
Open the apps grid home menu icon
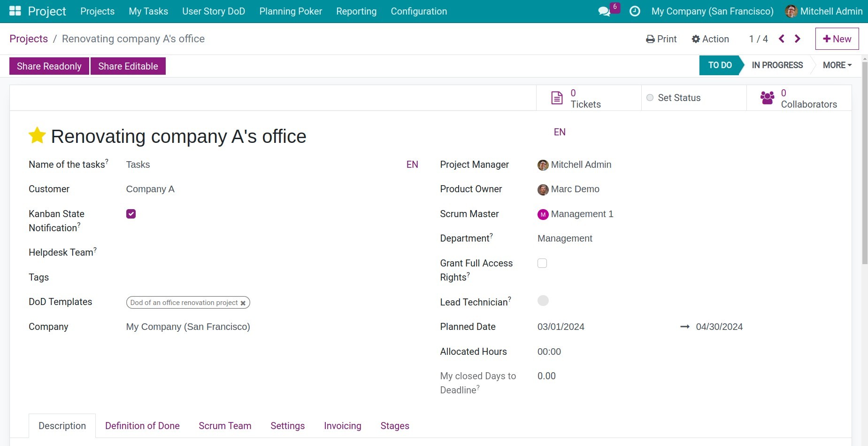(15, 11)
